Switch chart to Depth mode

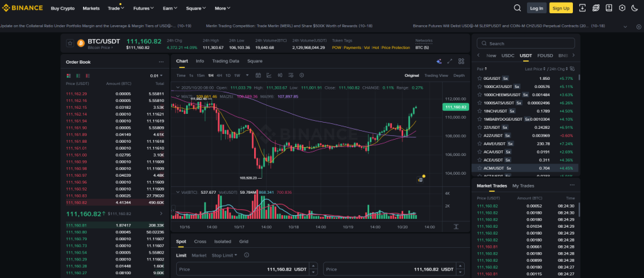[x=459, y=75]
